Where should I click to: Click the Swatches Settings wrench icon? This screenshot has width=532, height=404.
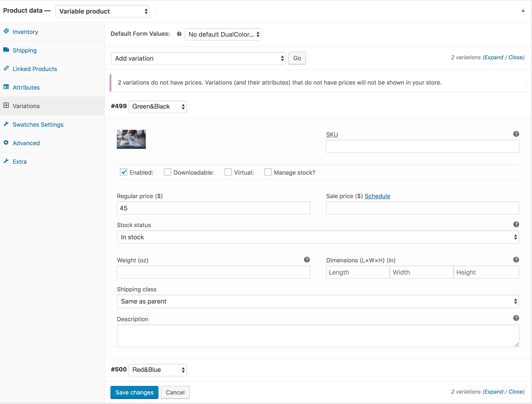[6, 124]
